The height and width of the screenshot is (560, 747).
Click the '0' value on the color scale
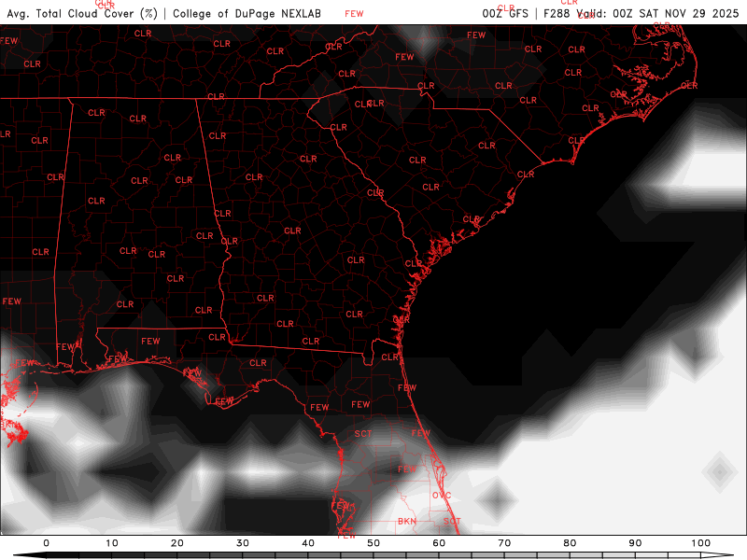pos(46,543)
